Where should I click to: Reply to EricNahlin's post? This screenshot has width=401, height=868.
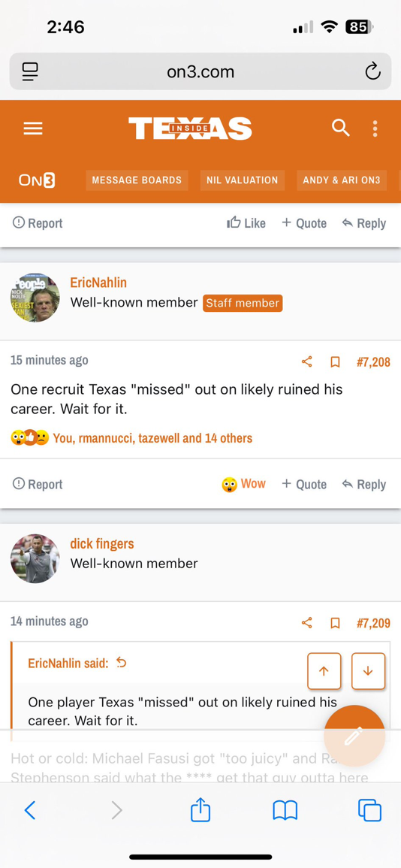coord(364,485)
